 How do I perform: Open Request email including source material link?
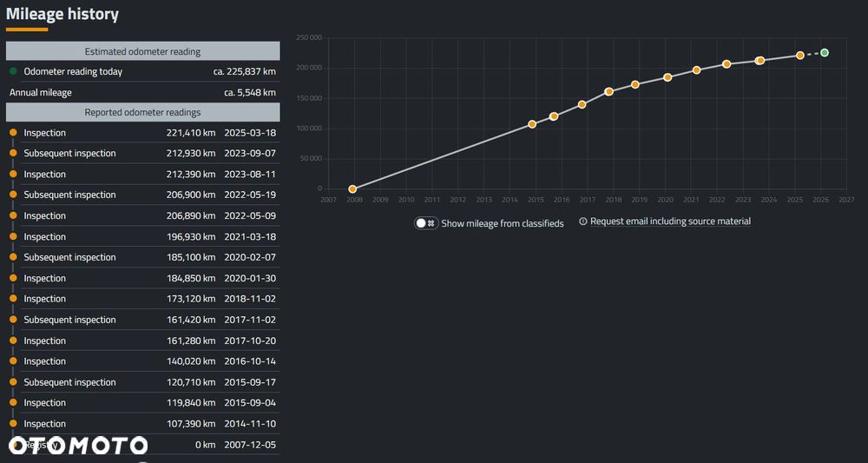point(670,222)
